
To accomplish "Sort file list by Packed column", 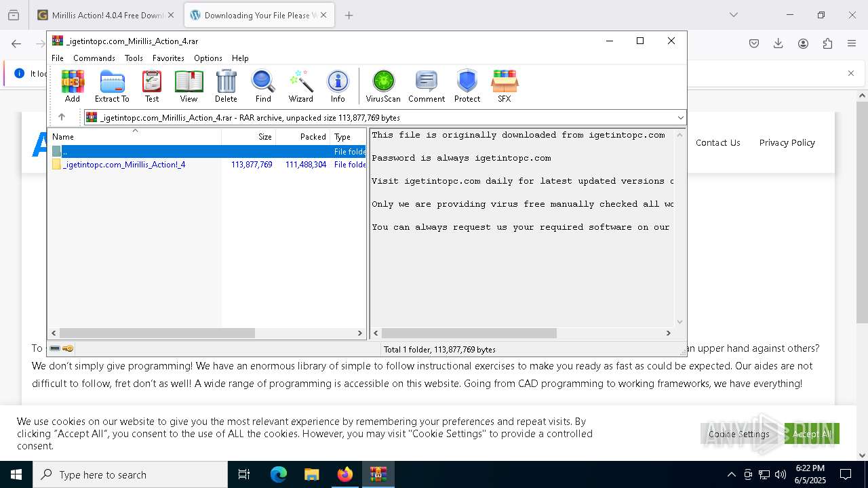I will (x=303, y=136).
